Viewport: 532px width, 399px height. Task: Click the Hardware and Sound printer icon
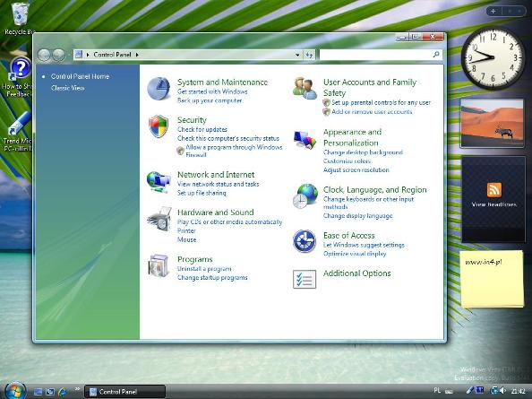coord(159,219)
